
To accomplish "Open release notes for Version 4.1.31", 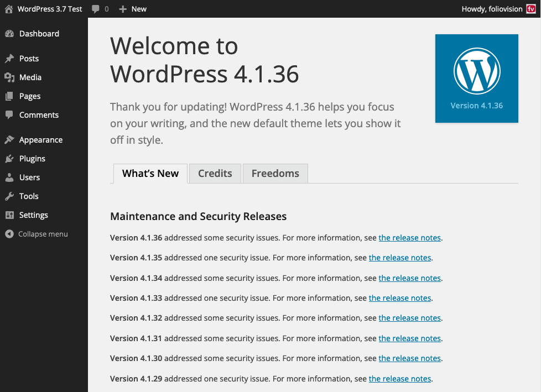I will coord(409,338).
